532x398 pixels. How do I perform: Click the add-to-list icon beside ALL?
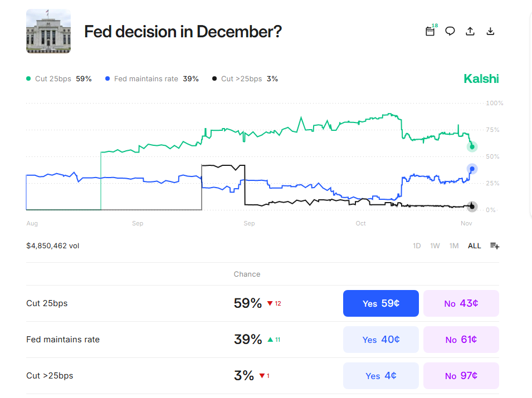(x=494, y=245)
